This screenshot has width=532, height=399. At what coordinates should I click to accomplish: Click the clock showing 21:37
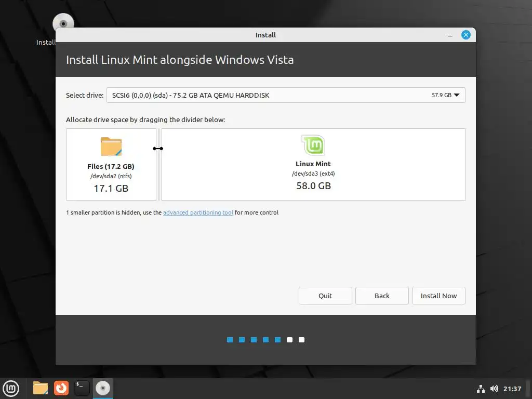(512, 389)
